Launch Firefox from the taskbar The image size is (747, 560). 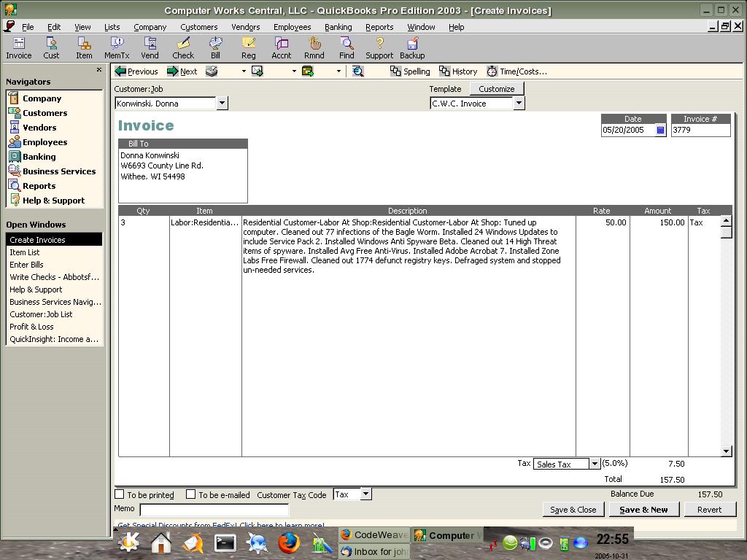coord(287,542)
